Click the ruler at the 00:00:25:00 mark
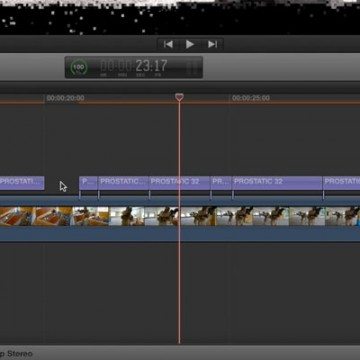This screenshot has width=360, height=360. coord(251,98)
